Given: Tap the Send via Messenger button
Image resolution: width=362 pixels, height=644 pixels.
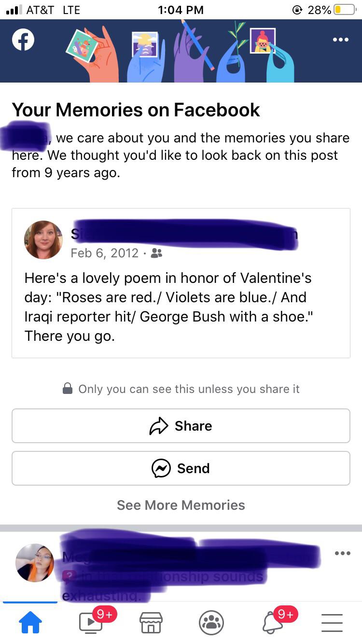Looking at the screenshot, I should [181, 468].
